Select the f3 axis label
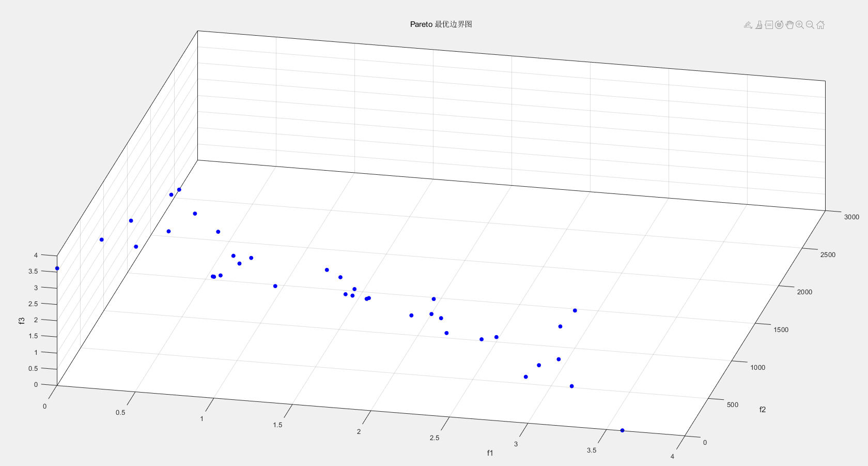868x466 pixels. click(22, 321)
